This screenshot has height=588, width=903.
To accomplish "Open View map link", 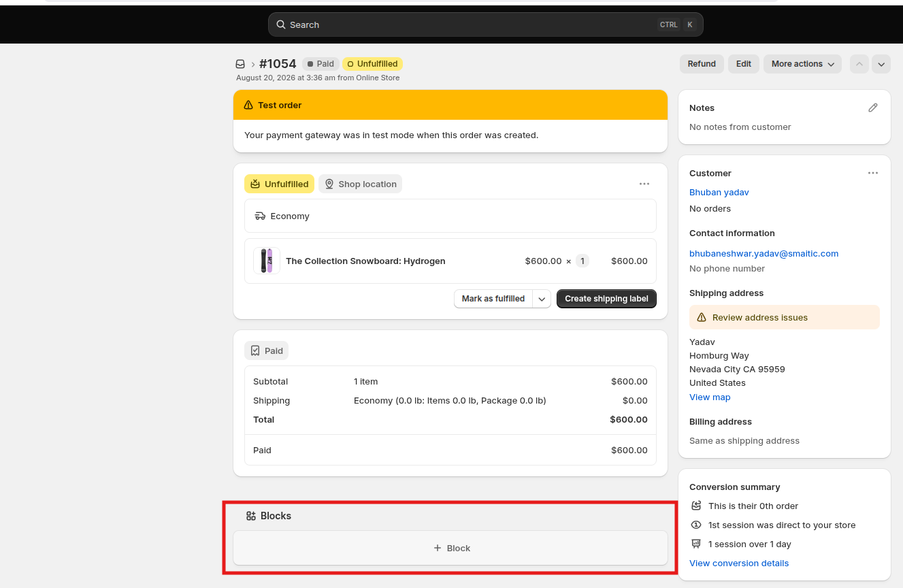I will pos(710,397).
